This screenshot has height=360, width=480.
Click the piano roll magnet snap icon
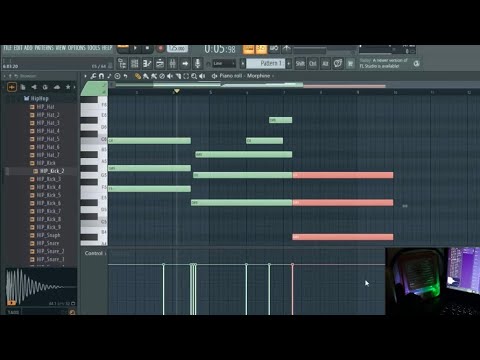[x=101, y=76]
